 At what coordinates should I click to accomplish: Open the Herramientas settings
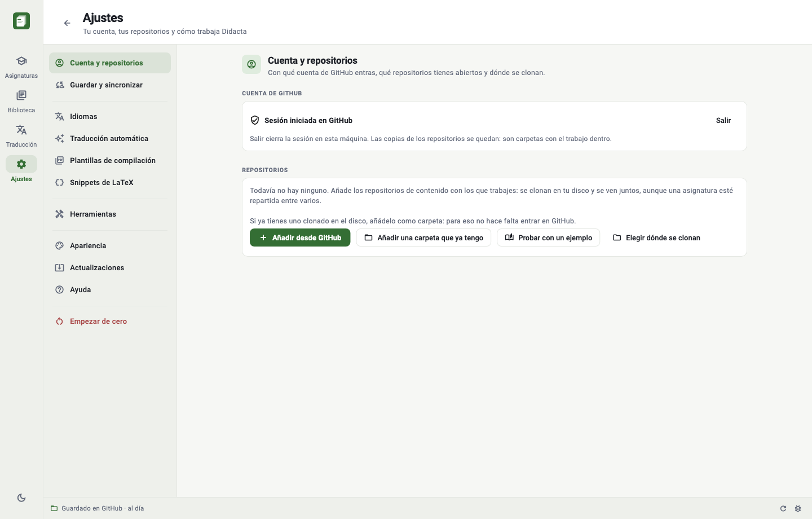(110, 214)
